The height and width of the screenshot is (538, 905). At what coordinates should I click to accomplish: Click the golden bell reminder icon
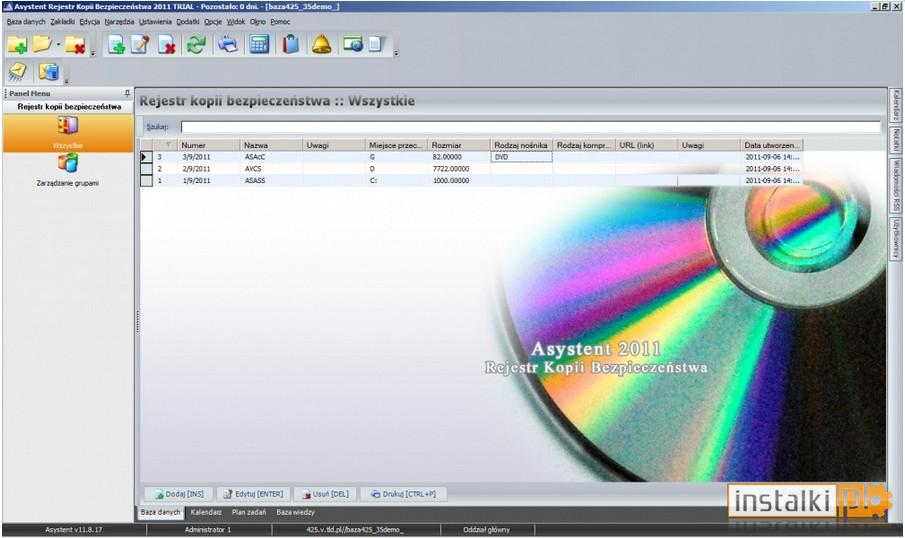321,44
